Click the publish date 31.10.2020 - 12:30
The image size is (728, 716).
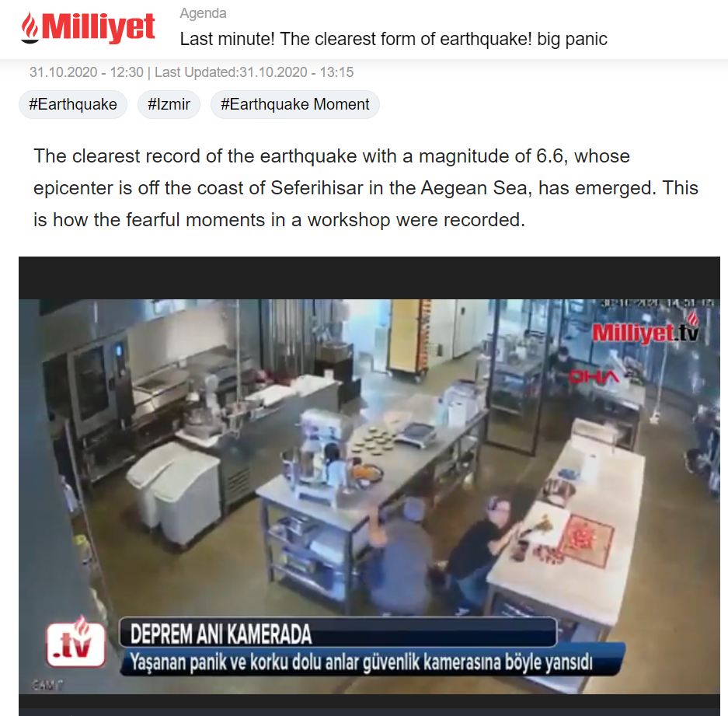[x=86, y=72]
